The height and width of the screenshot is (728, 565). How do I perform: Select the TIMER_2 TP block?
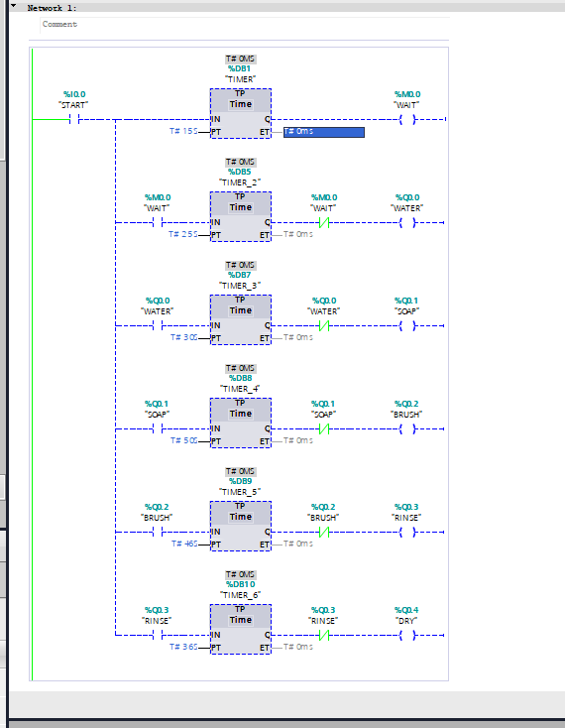(240, 217)
